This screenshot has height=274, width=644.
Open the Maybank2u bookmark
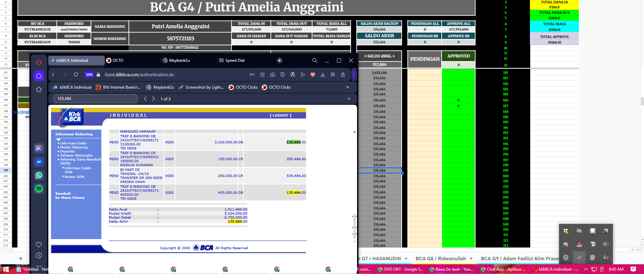[x=160, y=87]
